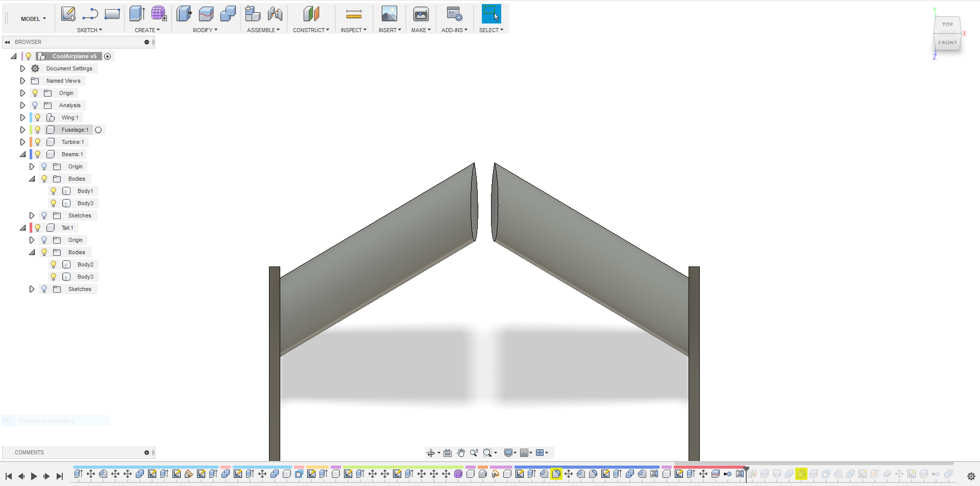Open the SKETCH menu
980x486 pixels.
point(89,30)
